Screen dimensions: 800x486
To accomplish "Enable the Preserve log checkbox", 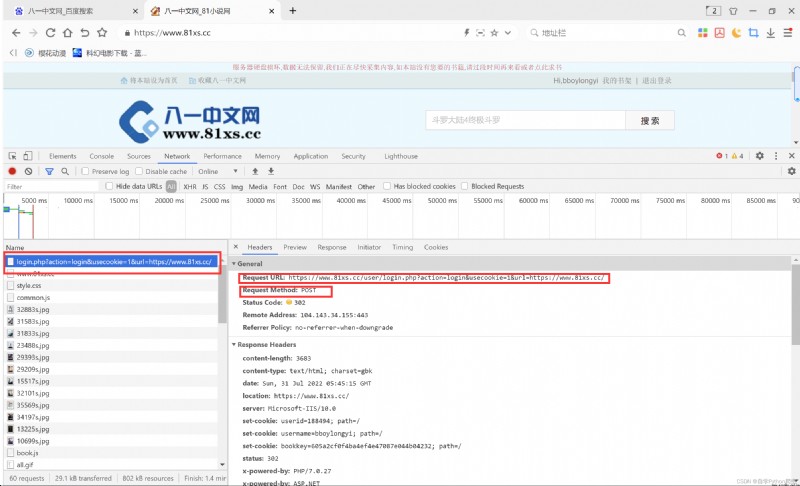I will coord(85,171).
